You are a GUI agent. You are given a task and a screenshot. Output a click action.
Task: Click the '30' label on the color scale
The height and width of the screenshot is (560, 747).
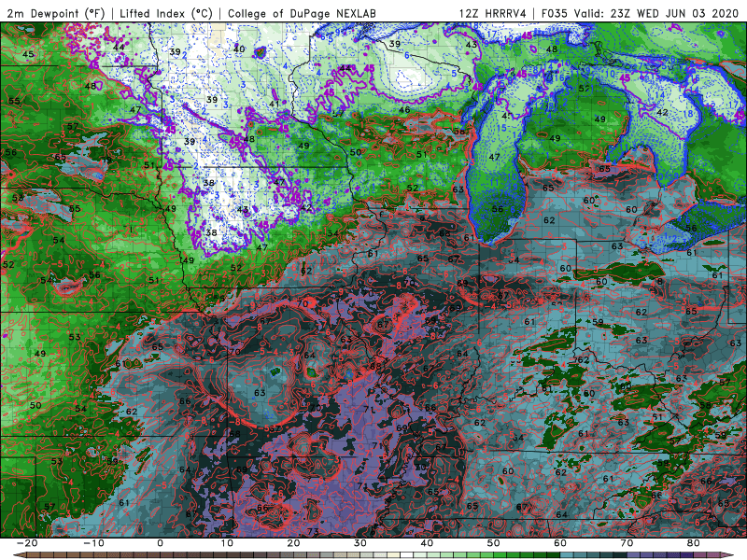pyautogui.click(x=360, y=543)
